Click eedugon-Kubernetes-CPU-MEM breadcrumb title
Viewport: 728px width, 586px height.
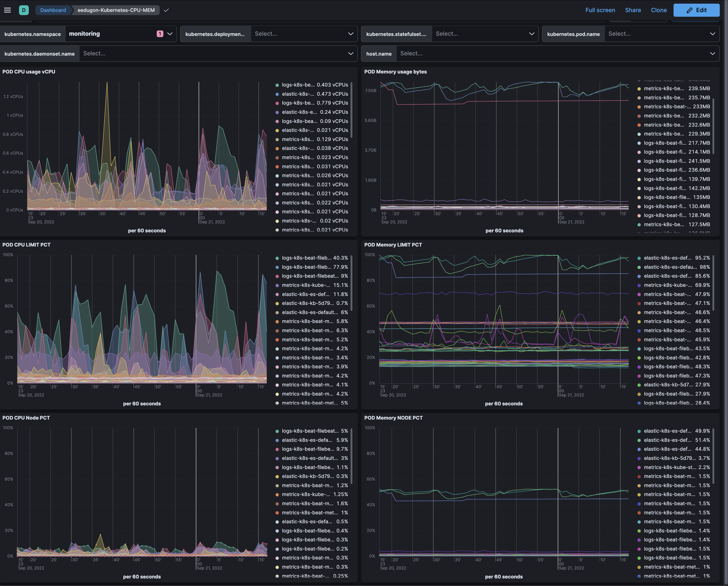[116, 10]
